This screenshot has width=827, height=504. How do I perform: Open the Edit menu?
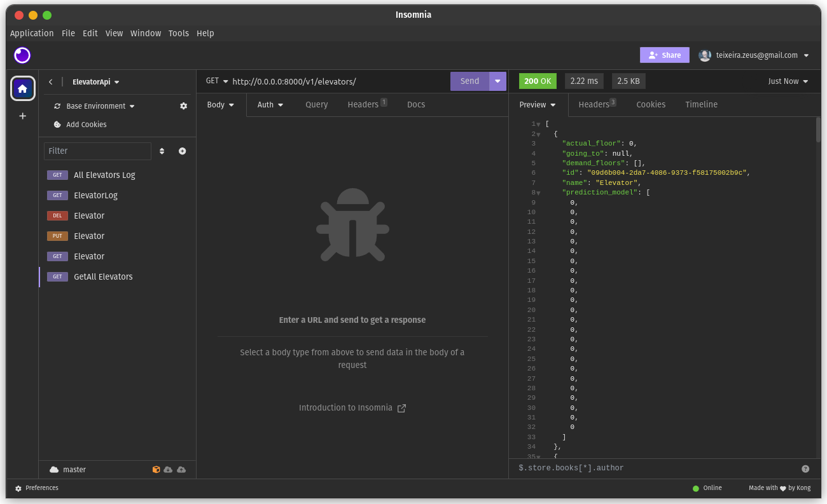point(90,33)
